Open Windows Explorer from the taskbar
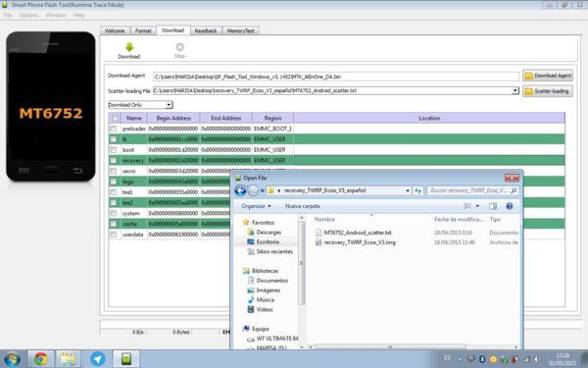Image resolution: width=588 pixels, height=368 pixels. click(68, 359)
